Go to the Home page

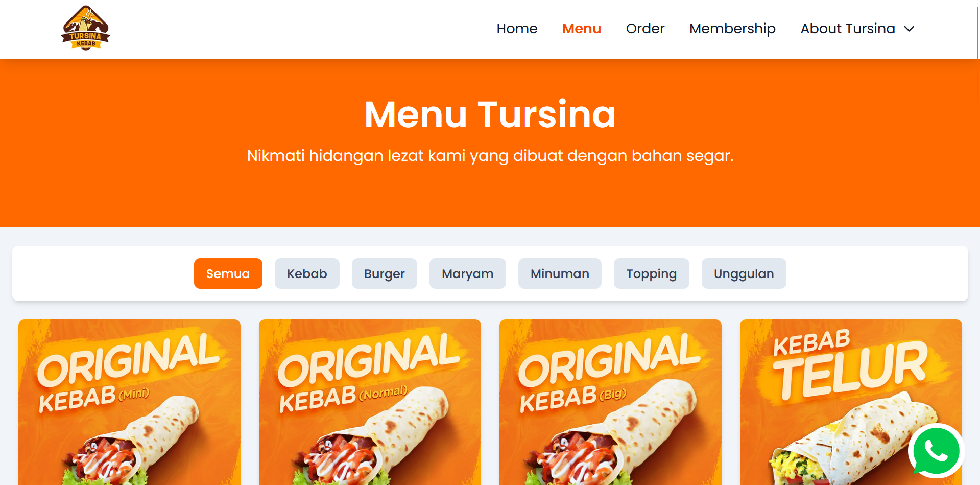pyautogui.click(x=517, y=29)
